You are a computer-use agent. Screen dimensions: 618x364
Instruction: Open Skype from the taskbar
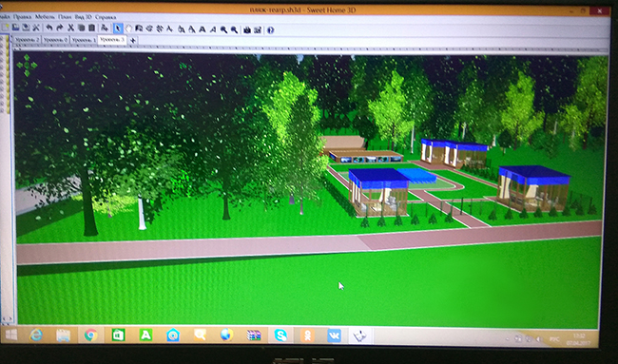click(x=281, y=335)
